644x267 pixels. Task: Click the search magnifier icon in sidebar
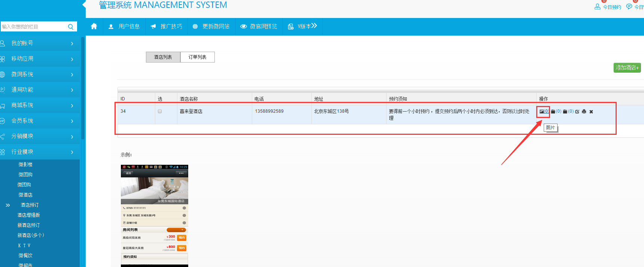tap(71, 27)
